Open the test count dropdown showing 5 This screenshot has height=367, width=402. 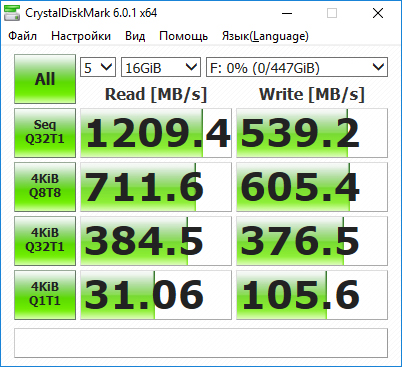(x=98, y=67)
